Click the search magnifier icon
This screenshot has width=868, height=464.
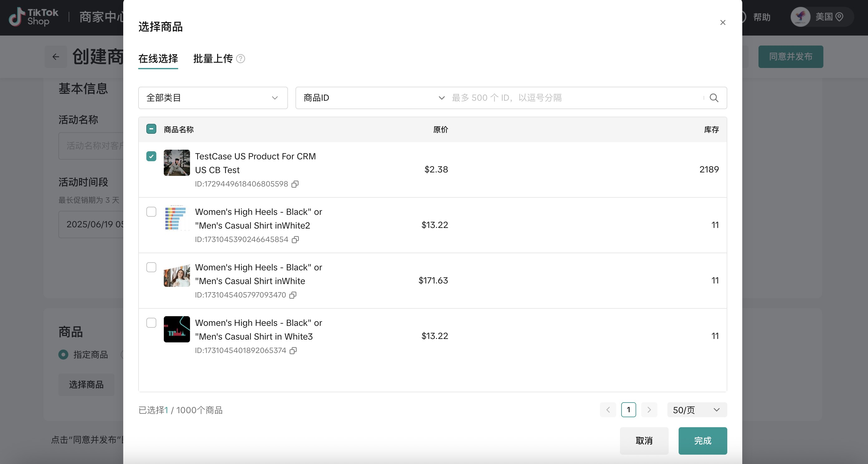click(714, 98)
